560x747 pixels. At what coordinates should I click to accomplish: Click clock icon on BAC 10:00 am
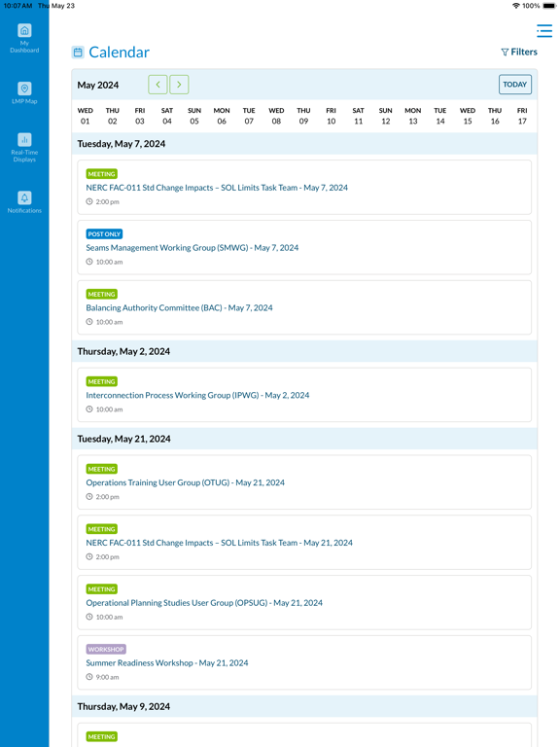pyautogui.click(x=89, y=322)
